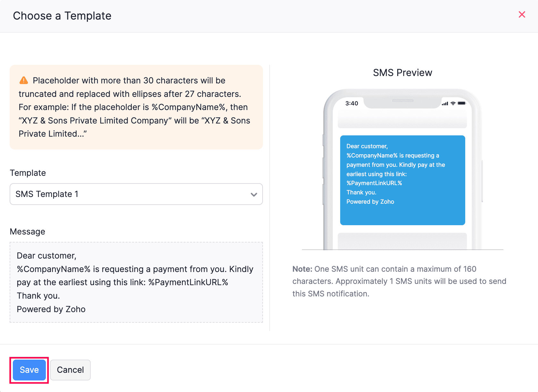Expand the Template dropdown chevron arrow
This screenshot has height=392, width=538.
point(254,194)
